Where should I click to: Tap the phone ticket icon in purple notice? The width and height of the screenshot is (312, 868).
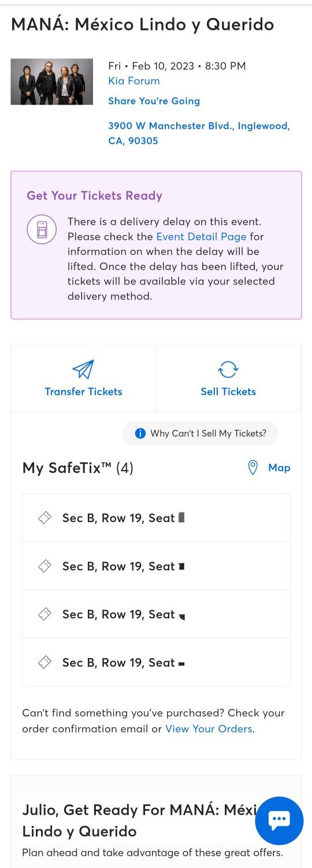(x=42, y=230)
